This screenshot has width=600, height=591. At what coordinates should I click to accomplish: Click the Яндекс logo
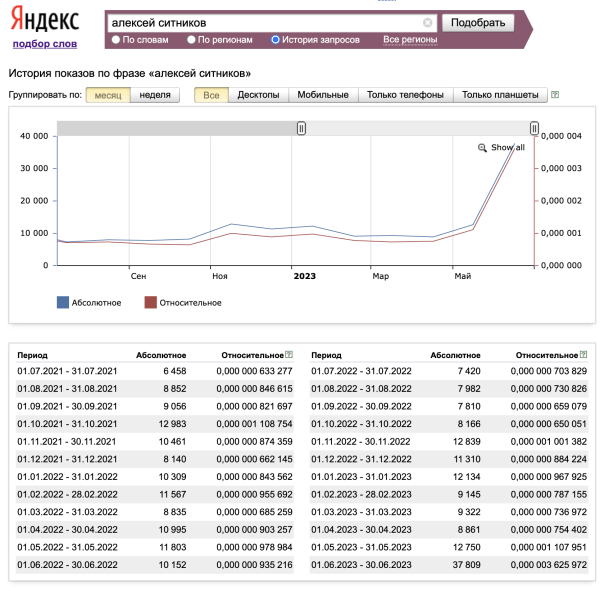[44, 19]
